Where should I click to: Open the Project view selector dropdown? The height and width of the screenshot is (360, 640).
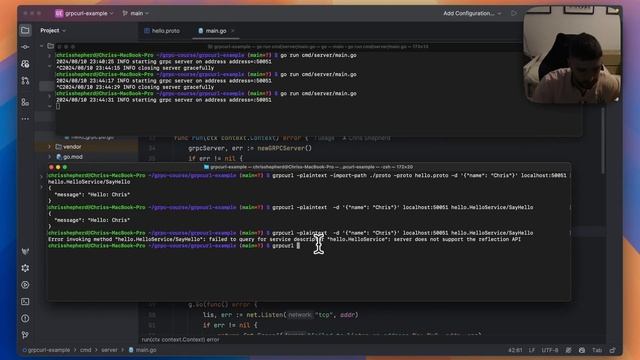point(53,31)
